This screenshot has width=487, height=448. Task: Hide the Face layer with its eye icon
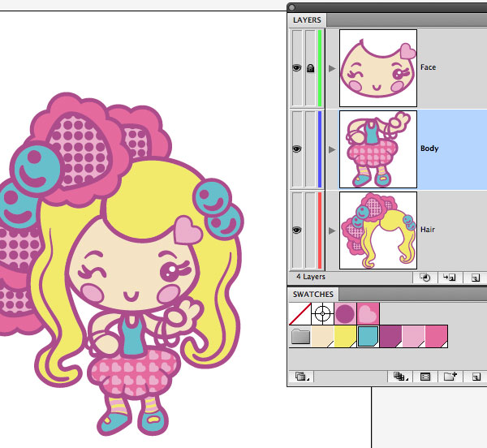pyautogui.click(x=297, y=67)
